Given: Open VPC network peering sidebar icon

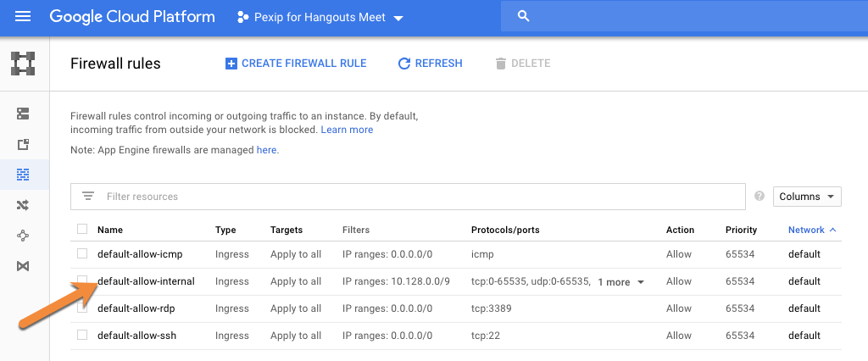Looking at the screenshot, I should 23,236.
